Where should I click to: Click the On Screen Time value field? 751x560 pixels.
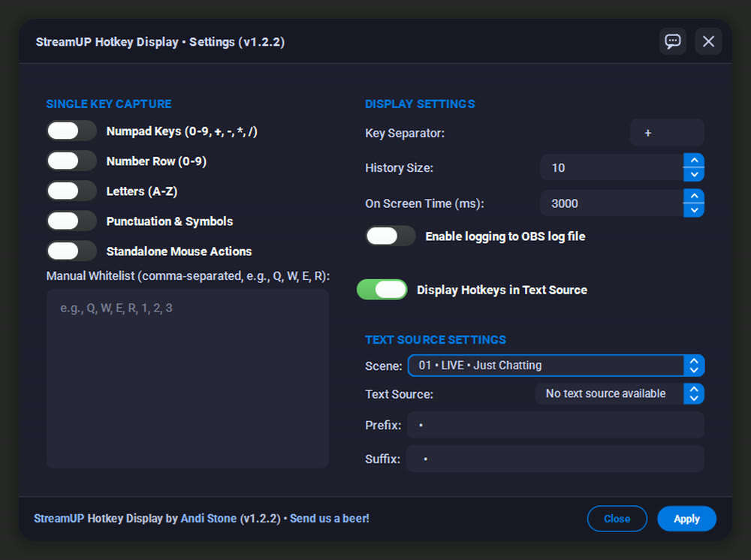(611, 203)
